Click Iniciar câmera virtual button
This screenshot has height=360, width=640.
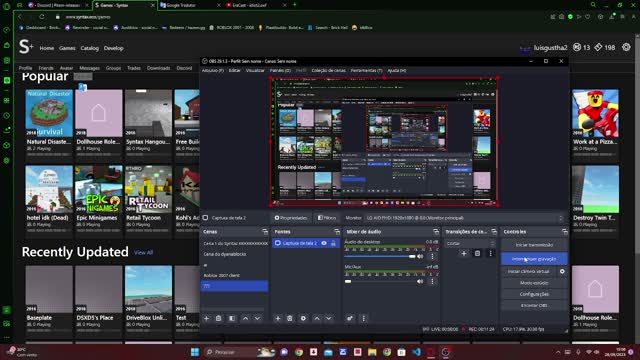click(x=529, y=271)
